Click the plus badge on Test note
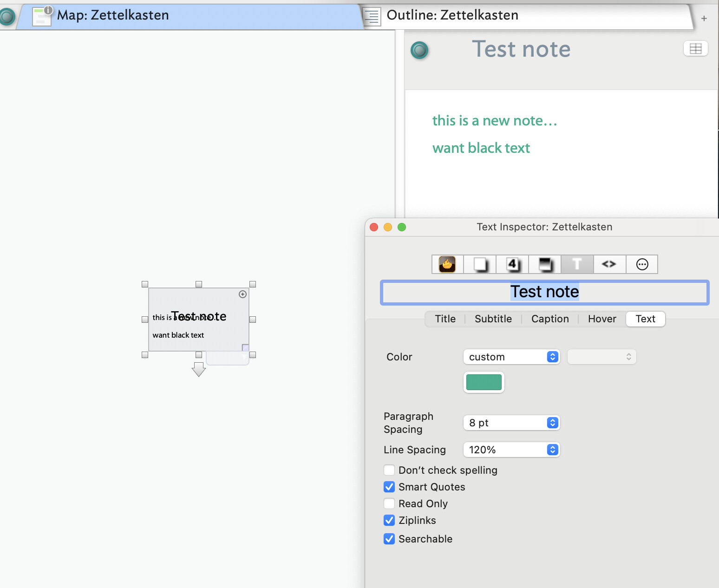The image size is (719, 588). (242, 294)
